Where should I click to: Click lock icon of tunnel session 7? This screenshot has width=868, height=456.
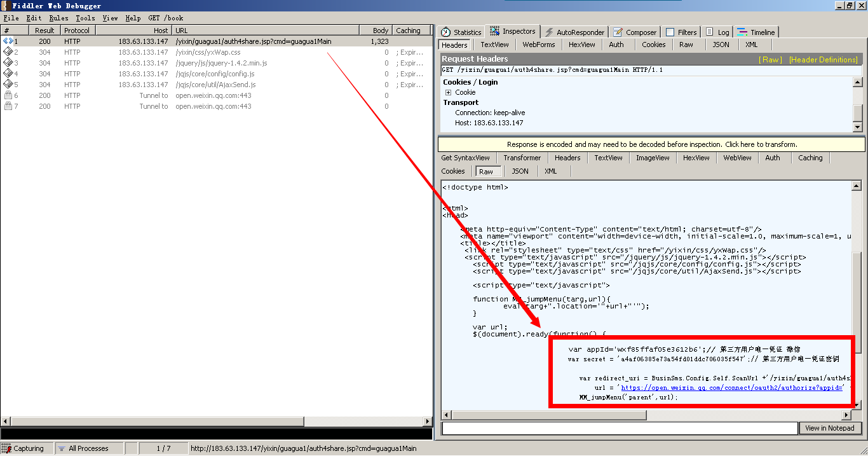pyautogui.click(x=8, y=106)
